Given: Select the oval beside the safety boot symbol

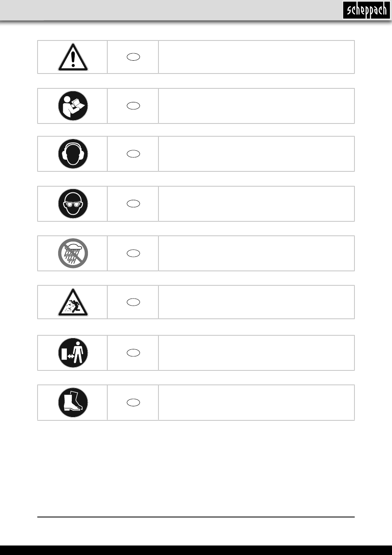Looking at the screenshot, I should (133, 403).
